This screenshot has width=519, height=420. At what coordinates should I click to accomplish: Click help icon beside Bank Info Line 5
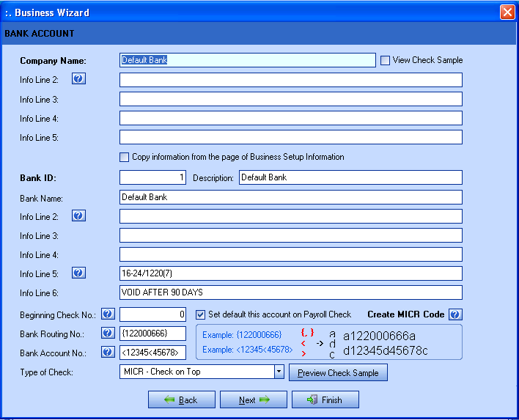click(78, 273)
